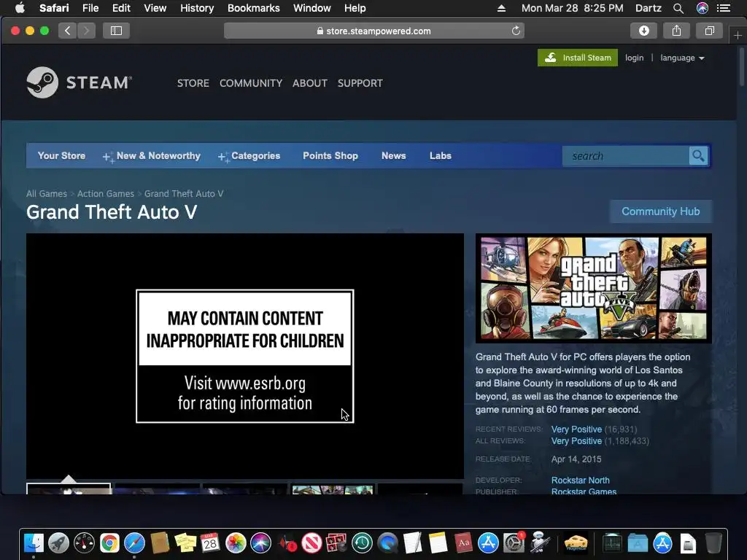
Task: Open the Community Hub button
Action: click(660, 211)
